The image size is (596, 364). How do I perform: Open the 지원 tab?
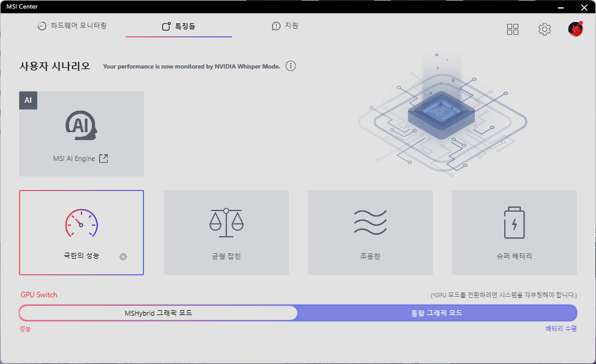point(285,26)
